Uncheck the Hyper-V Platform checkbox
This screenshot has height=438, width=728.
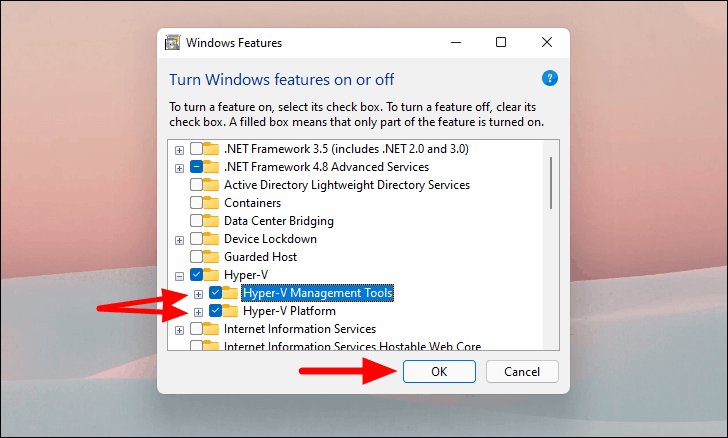point(216,311)
